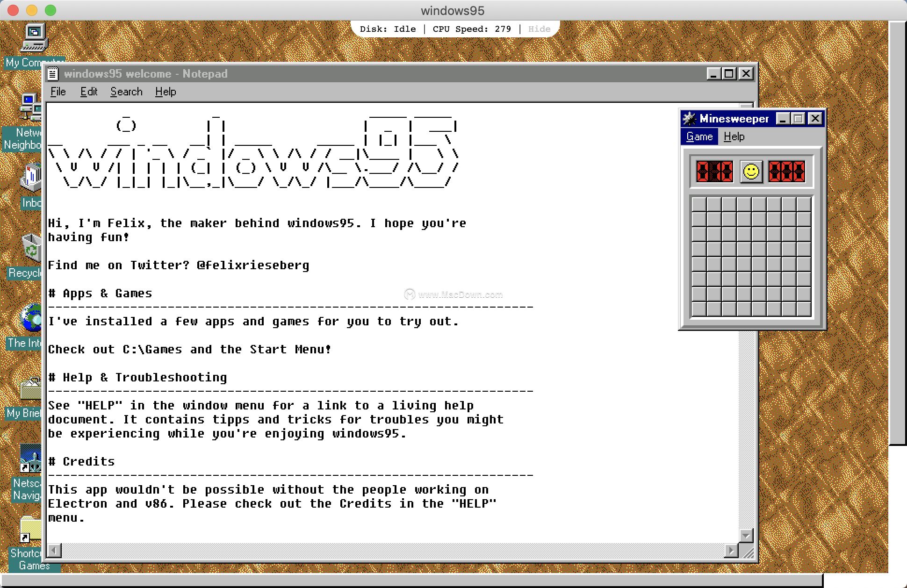Reveal the bottom-right Minesweeper grid cell
Image resolution: width=907 pixels, height=588 pixels.
click(804, 309)
